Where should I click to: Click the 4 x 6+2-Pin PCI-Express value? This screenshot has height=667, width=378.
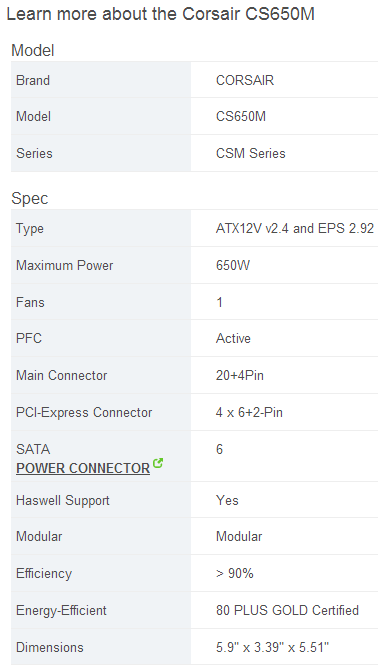coord(249,413)
